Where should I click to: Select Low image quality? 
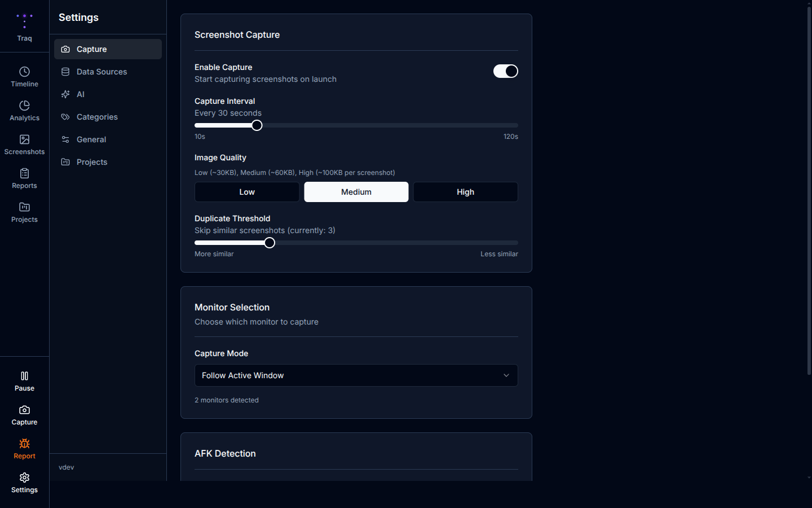pyautogui.click(x=247, y=192)
